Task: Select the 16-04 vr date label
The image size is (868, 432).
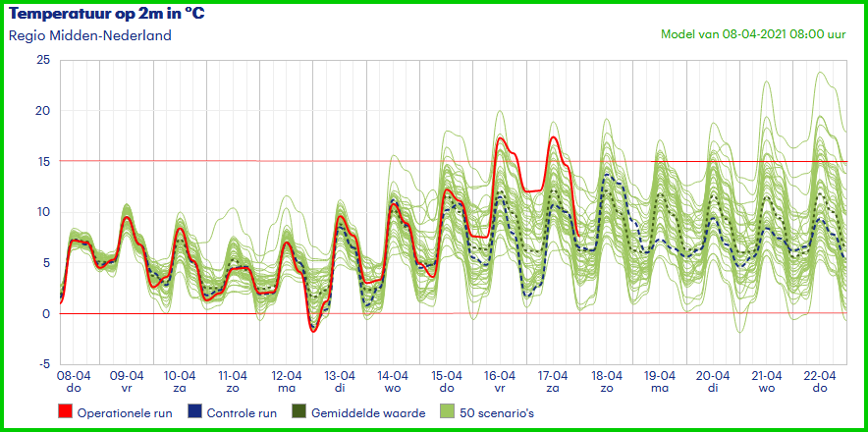Action: [x=500, y=382]
